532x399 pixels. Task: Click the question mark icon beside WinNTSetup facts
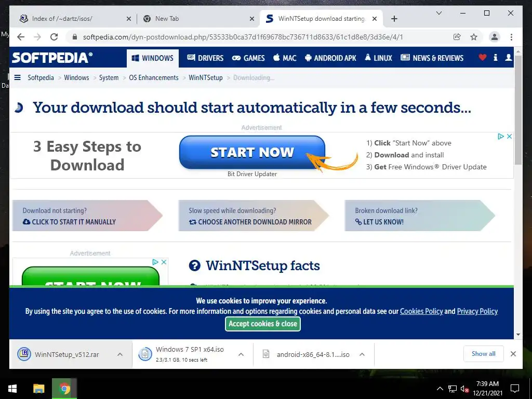(x=194, y=265)
